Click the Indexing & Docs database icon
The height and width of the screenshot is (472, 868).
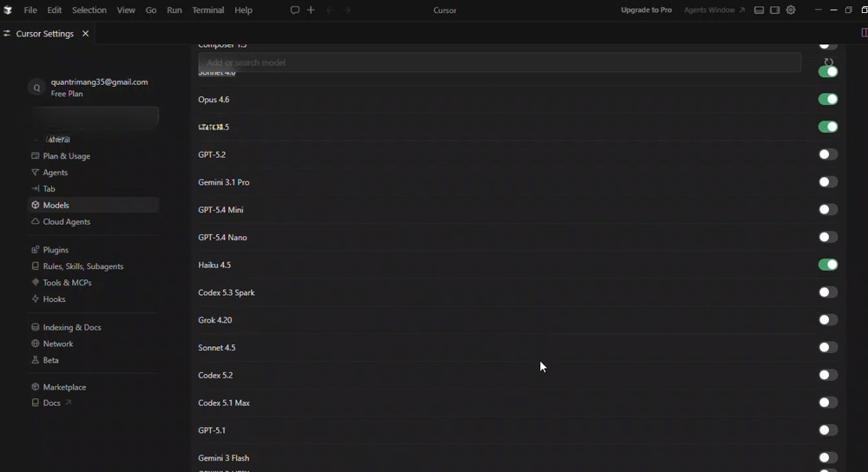tap(36, 327)
